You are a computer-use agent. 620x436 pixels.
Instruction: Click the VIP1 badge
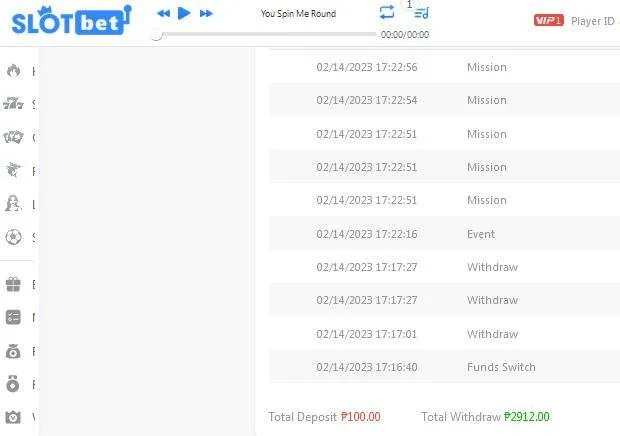tap(548, 20)
